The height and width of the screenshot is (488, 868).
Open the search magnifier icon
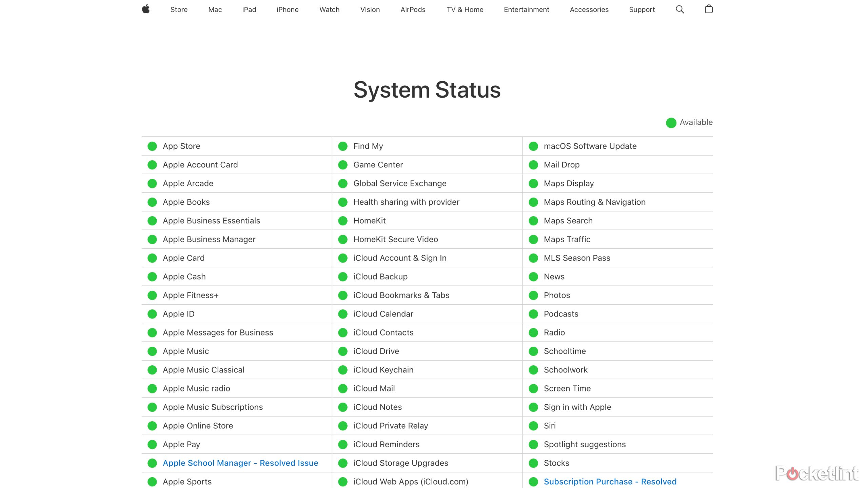pyautogui.click(x=680, y=9)
